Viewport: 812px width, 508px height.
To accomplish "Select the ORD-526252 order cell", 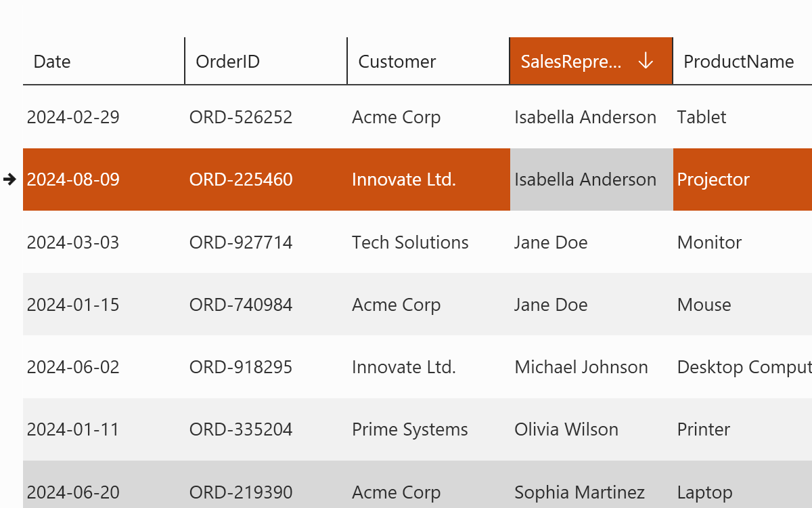I will click(241, 117).
